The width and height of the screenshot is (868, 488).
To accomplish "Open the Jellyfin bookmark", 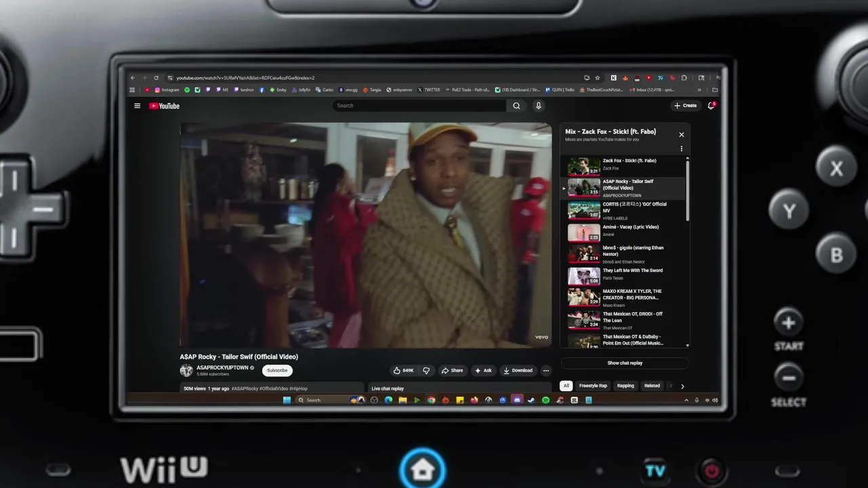I will coord(302,89).
